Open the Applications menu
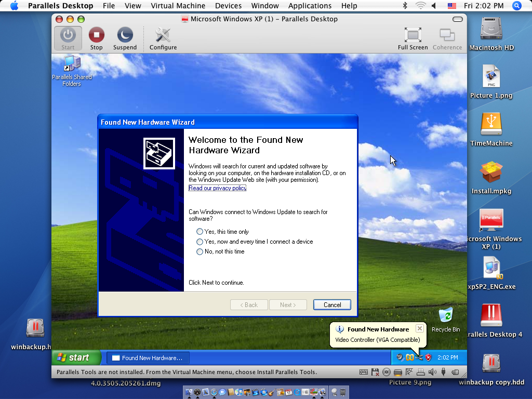 coord(310,6)
